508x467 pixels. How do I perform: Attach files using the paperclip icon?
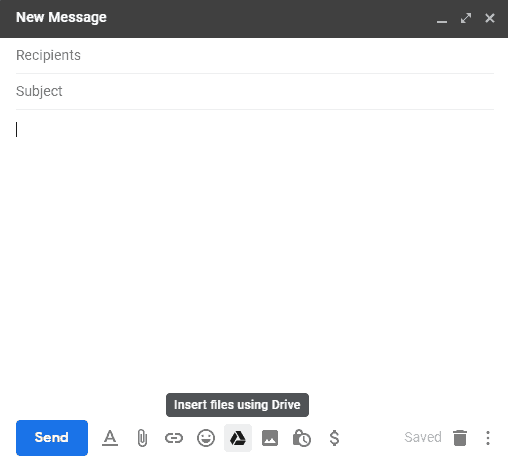point(142,438)
